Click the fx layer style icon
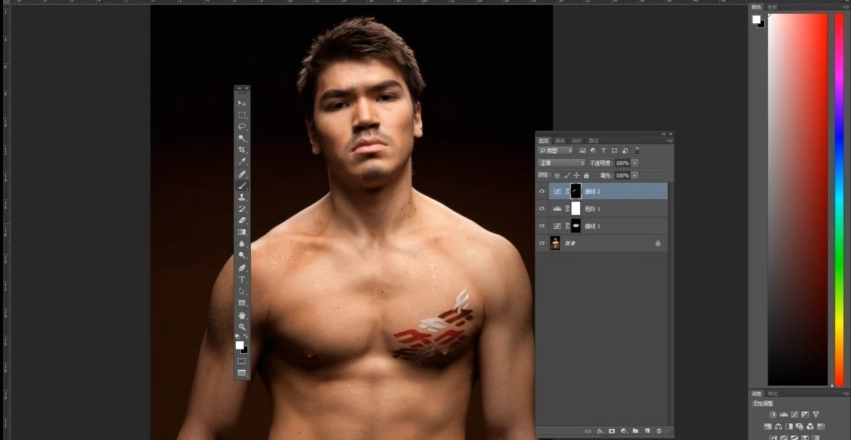 tap(600, 431)
